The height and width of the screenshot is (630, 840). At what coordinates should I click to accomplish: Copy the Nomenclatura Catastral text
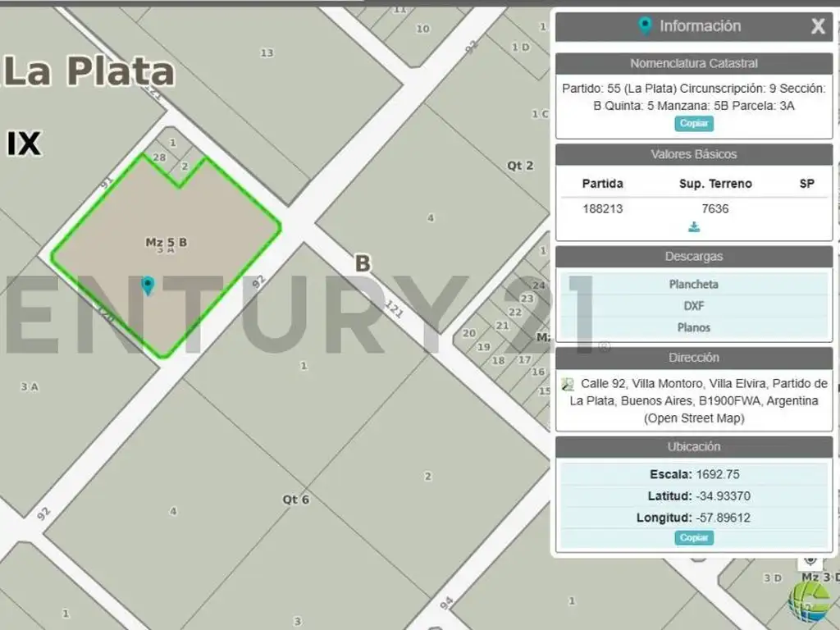(694, 124)
